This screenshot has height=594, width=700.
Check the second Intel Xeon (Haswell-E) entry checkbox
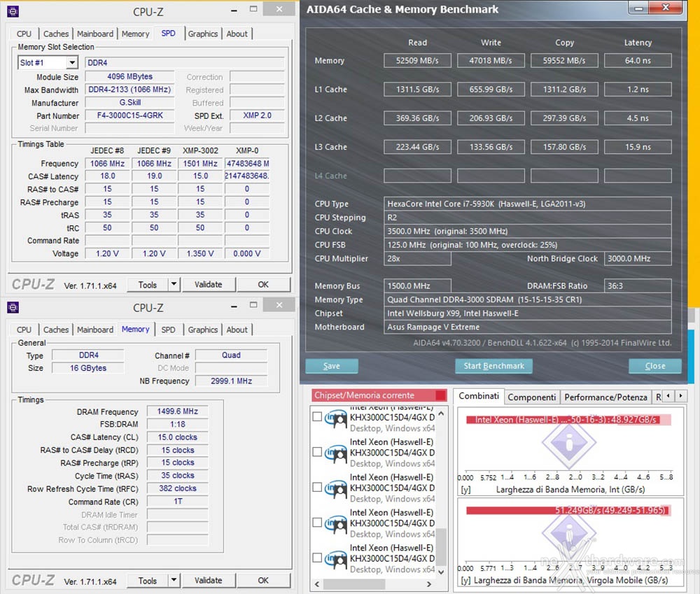tap(317, 452)
